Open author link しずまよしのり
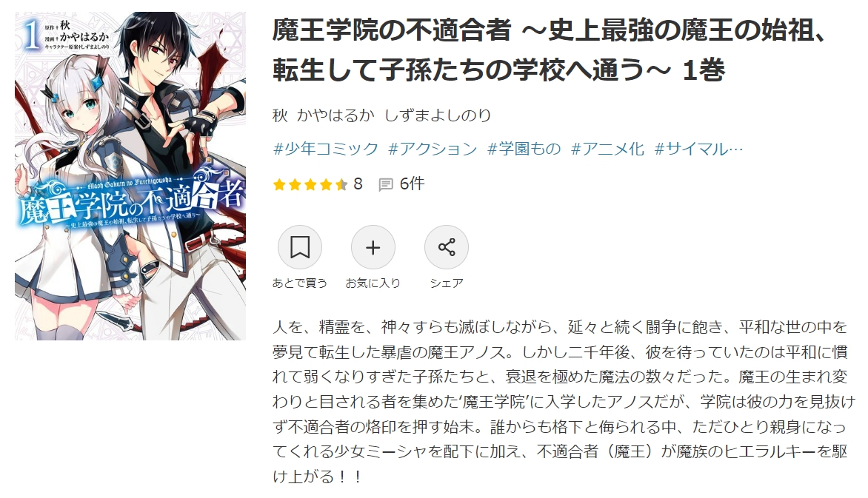Image resolution: width=868 pixels, height=498 pixels. [437, 115]
